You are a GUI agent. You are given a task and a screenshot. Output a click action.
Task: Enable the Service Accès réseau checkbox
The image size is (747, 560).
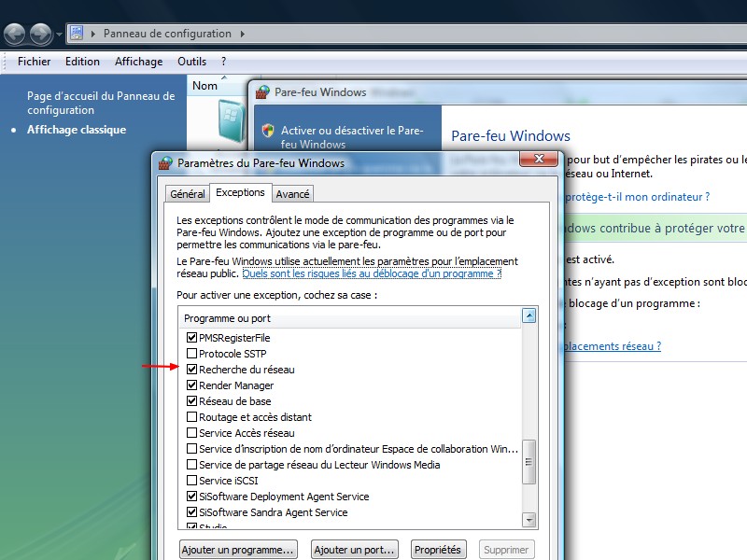click(191, 433)
